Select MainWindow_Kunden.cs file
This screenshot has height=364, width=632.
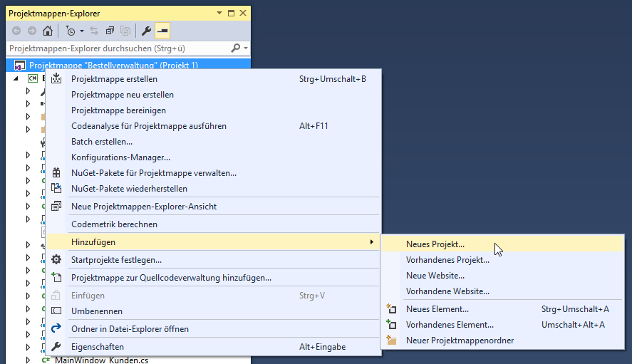(102, 360)
